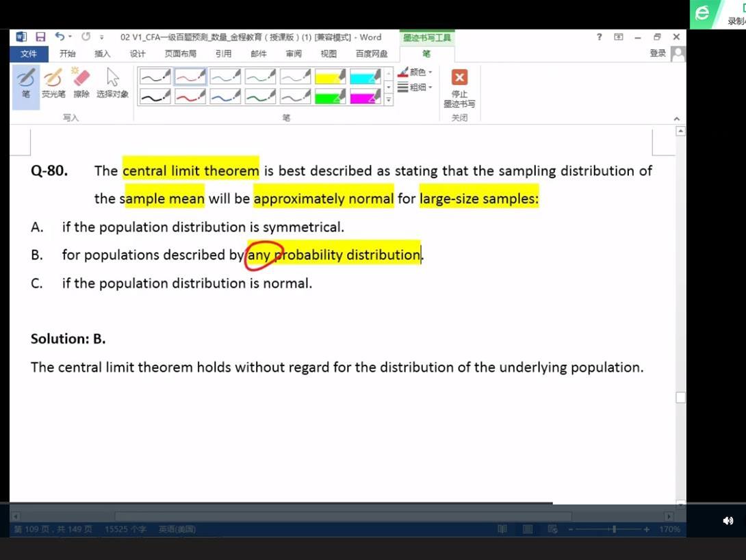Open the Undo history dropdown arrow
Viewport: 746px width, 560px height.
point(70,37)
